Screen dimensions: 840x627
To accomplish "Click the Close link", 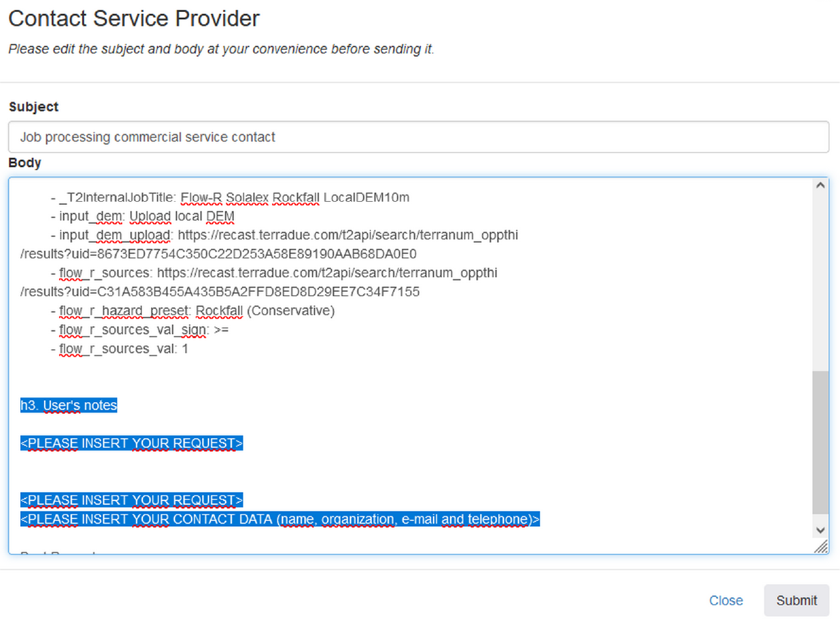I will coord(726,601).
